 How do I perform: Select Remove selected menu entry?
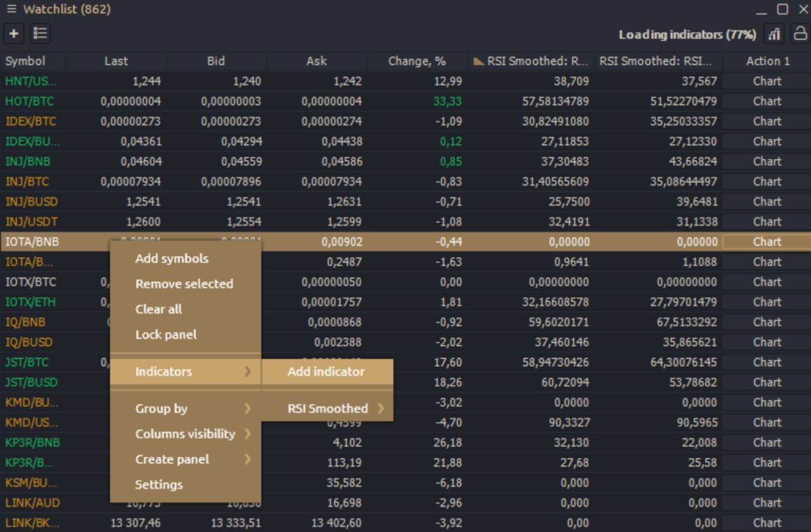[x=184, y=284]
